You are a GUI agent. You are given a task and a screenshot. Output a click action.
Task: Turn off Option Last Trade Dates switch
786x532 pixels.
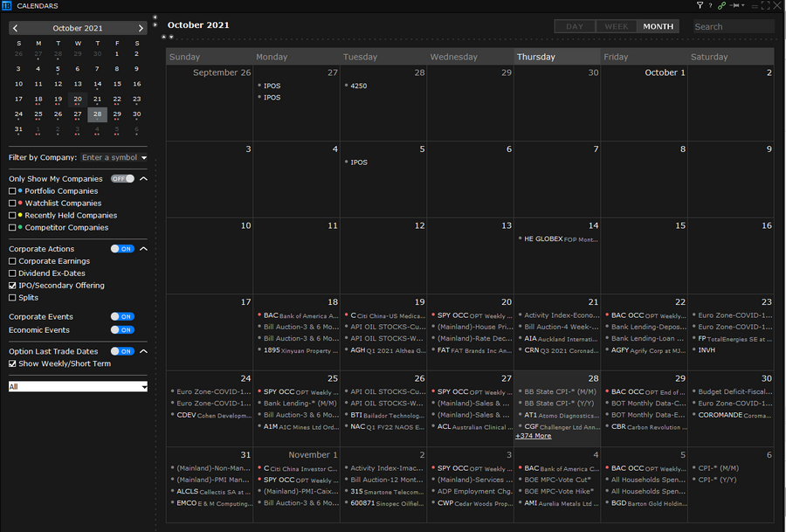click(123, 351)
